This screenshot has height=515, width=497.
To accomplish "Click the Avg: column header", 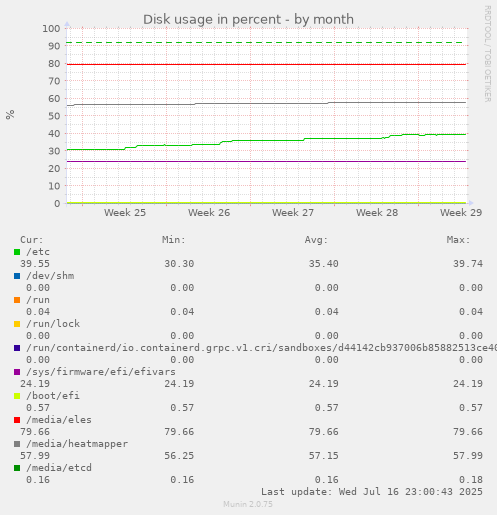I will pos(316,240).
